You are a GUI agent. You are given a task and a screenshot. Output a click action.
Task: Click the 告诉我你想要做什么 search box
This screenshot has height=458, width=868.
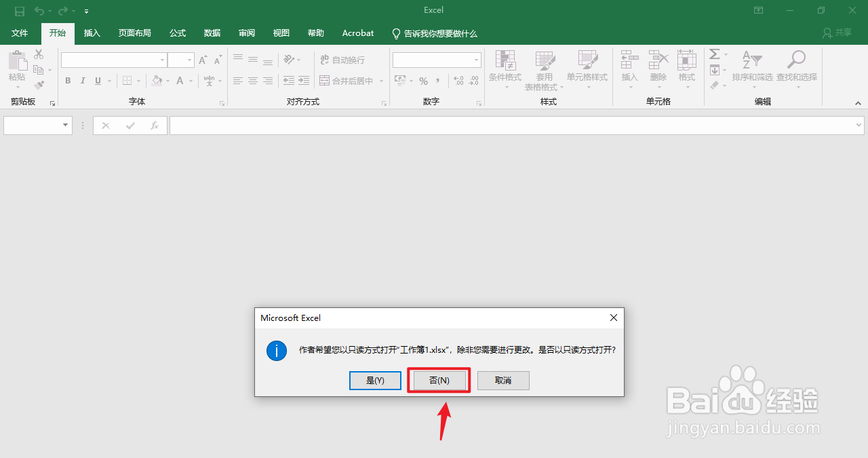pos(435,33)
